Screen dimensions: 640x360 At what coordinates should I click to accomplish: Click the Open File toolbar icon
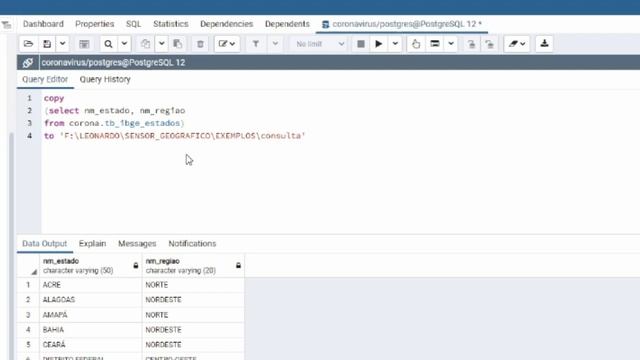tap(29, 44)
